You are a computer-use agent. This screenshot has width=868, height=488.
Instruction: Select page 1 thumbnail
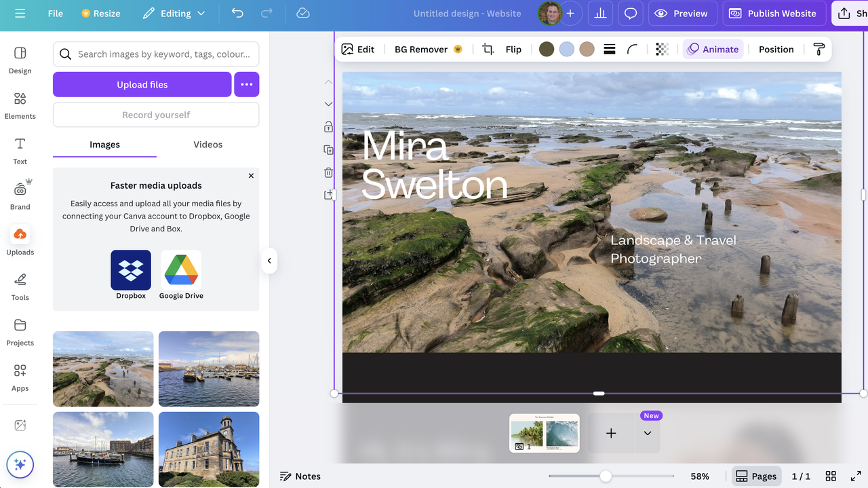[545, 433]
